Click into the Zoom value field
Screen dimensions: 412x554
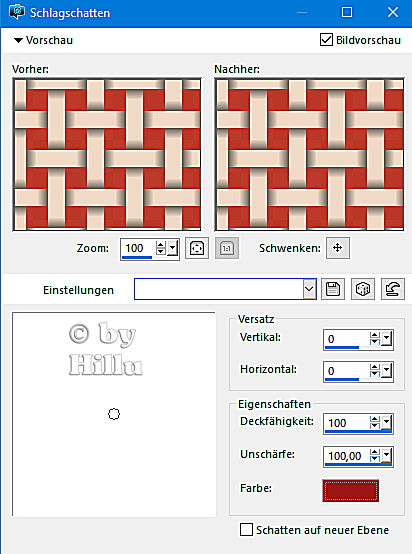pyautogui.click(x=138, y=248)
